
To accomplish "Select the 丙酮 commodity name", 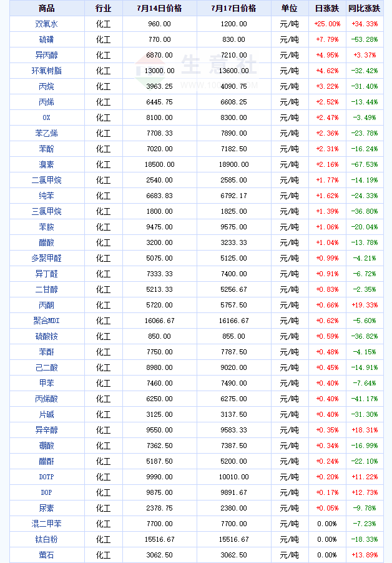I will click(x=46, y=305).
